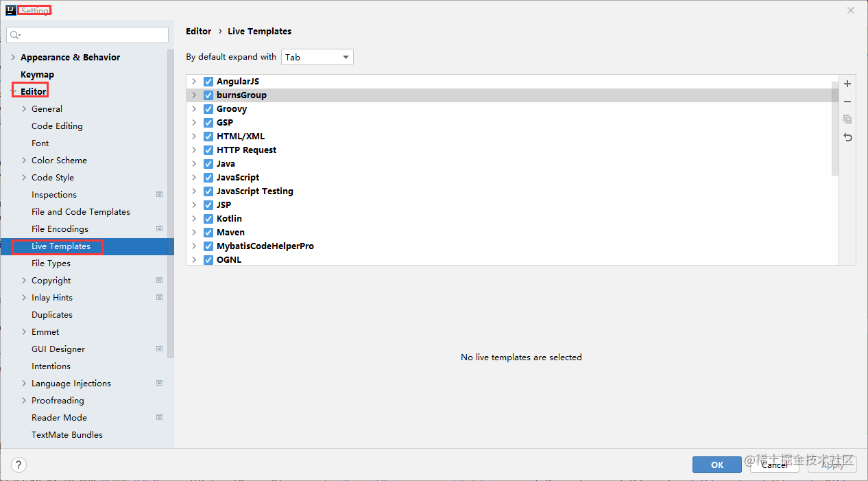Viewport: 868px width, 481px height.
Task: Open the Keymap settings page
Action: click(x=37, y=74)
